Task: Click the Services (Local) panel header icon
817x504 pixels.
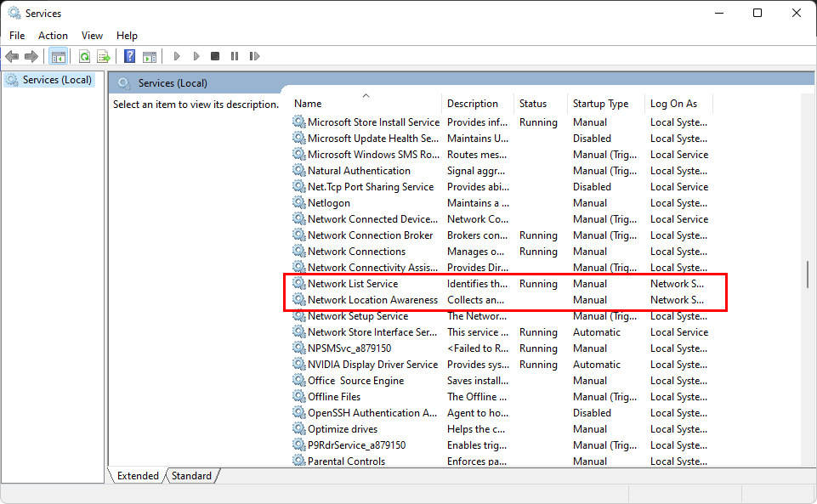Action: point(124,83)
